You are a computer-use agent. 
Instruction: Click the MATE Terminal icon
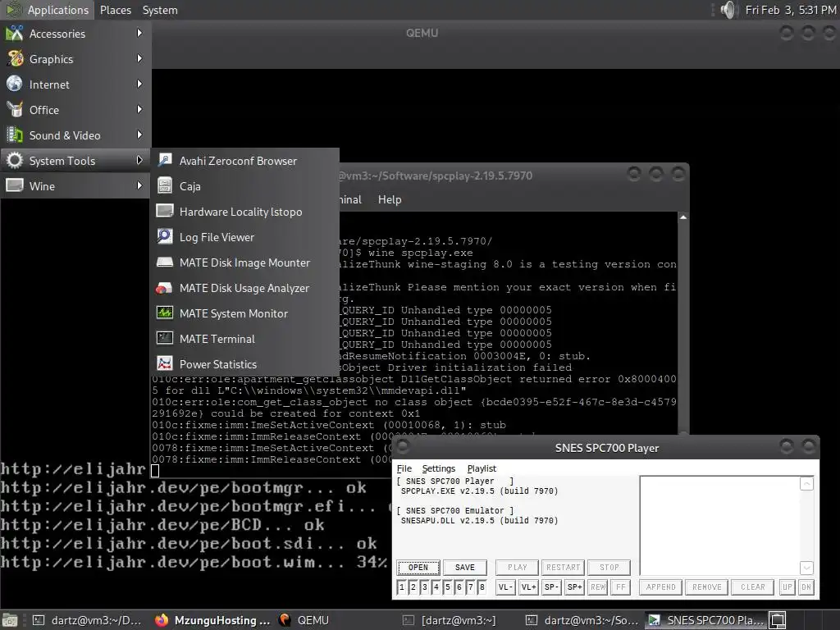[x=164, y=339]
